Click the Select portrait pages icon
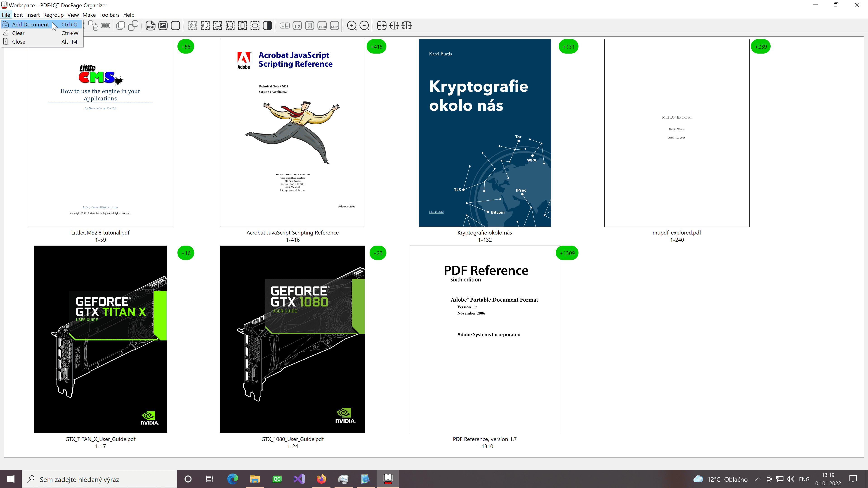Screen dimensions: 868x488 click(x=242, y=26)
